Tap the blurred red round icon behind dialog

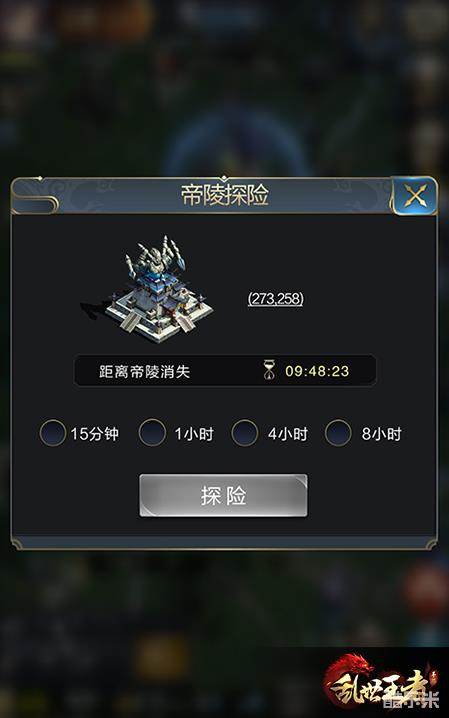click(x=426, y=588)
